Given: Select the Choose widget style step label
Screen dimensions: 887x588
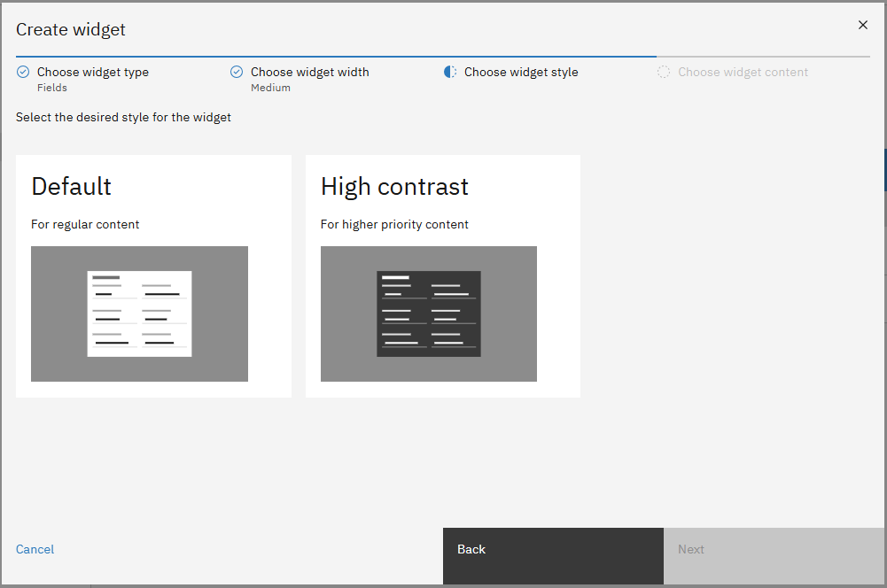Looking at the screenshot, I should click(521, 73).
